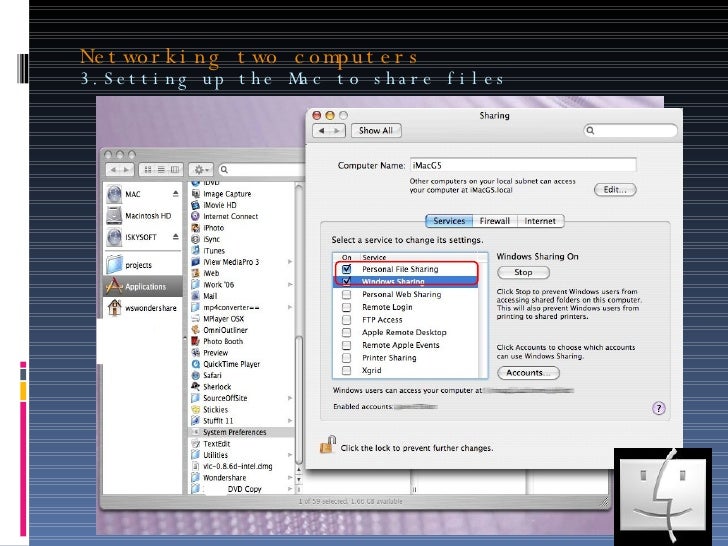Screen dimensions: 728x546
Task: Uncheck the Windows Sharing checkbox
Action: pos(346,281)
